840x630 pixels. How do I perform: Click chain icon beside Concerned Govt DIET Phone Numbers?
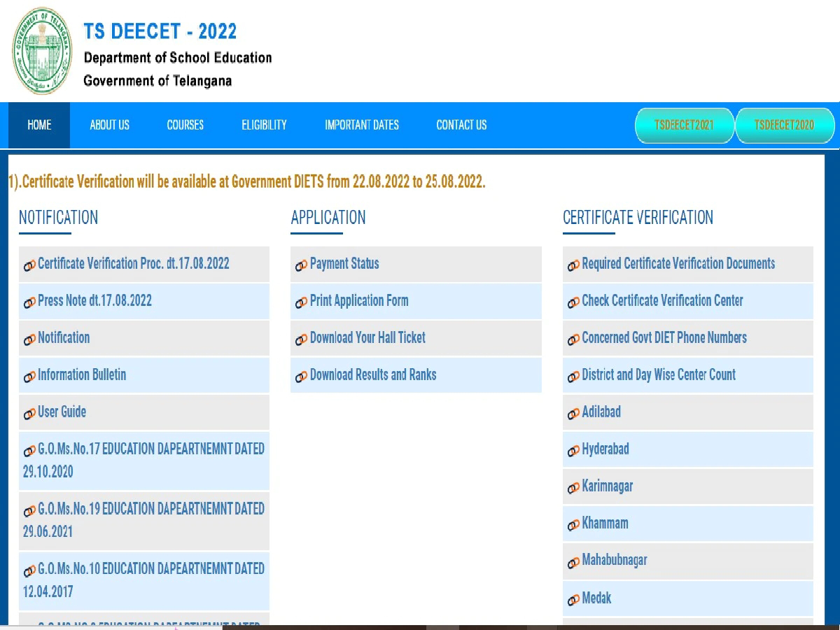click(x=573, y=339)
